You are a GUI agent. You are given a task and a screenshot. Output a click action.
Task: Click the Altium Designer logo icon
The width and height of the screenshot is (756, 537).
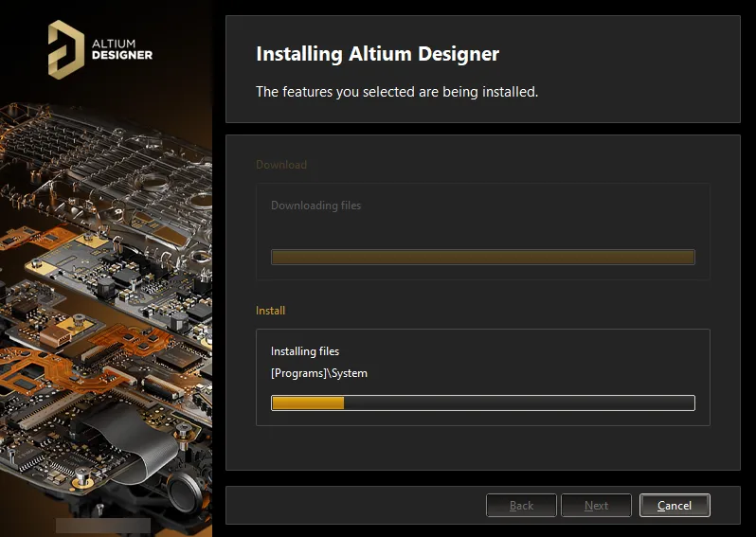(66, 49)
